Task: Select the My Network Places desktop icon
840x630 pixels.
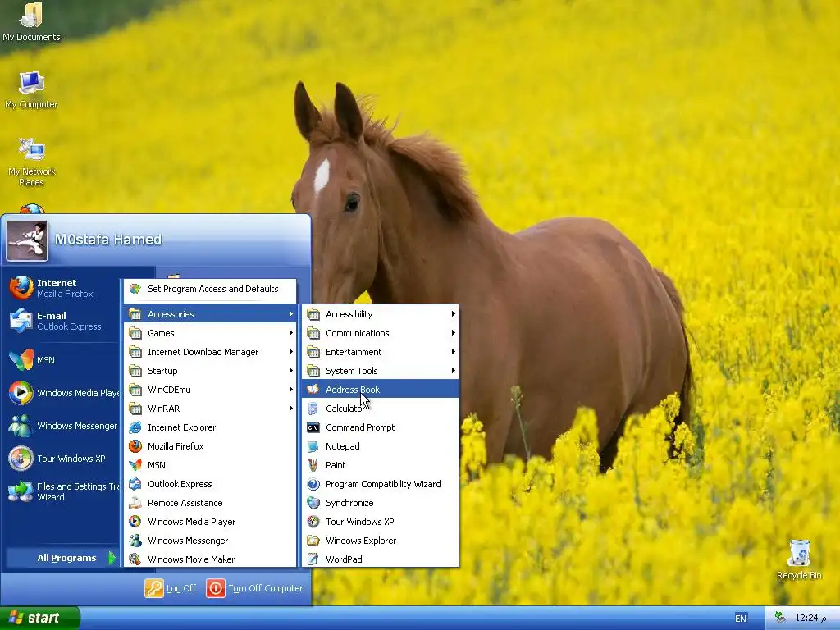Action: tap(31, 162)
